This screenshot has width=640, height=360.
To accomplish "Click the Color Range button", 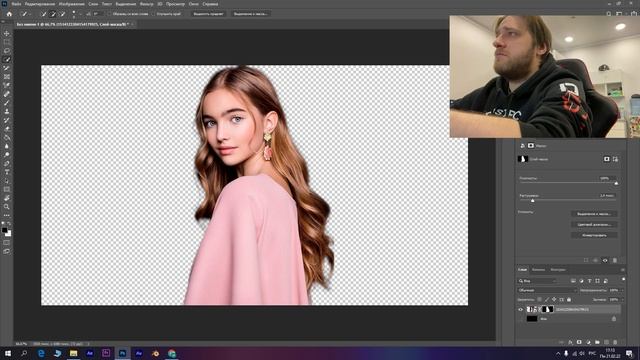I will click(594, 224).
